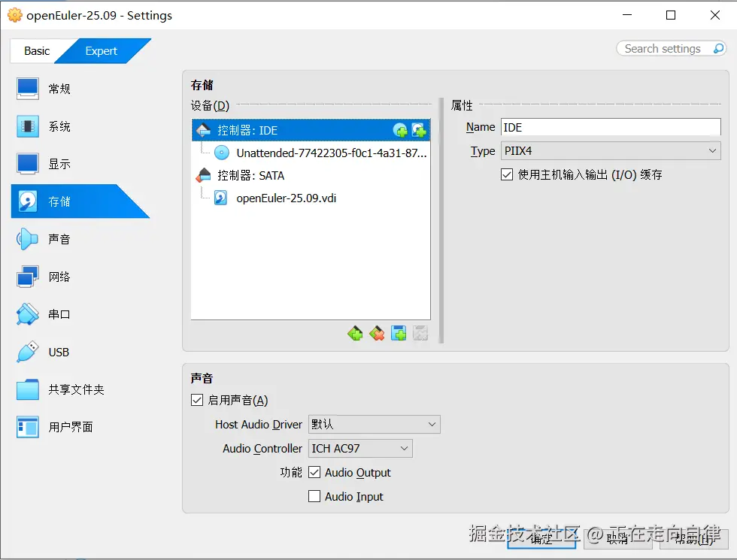Add optical drive to IDE controller

click(400, 130)
